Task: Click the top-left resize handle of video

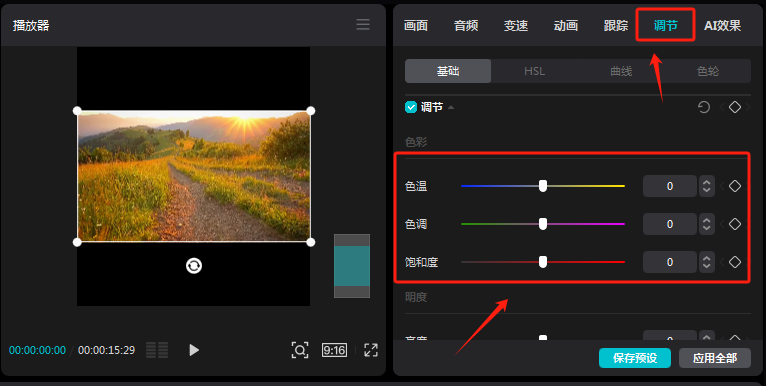Action: pos(77,111)
